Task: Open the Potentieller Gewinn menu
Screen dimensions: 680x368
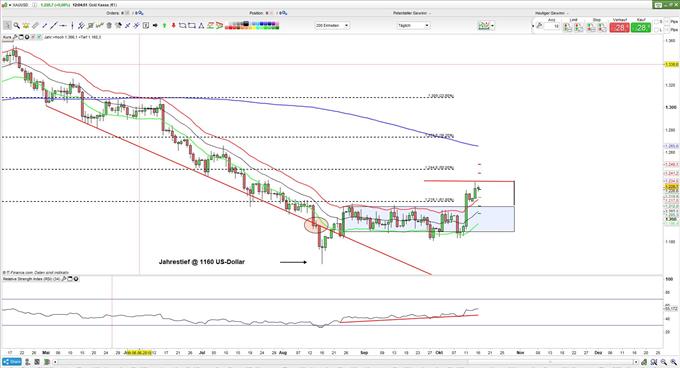Action: pyautogui.click(x=412, y=13)
